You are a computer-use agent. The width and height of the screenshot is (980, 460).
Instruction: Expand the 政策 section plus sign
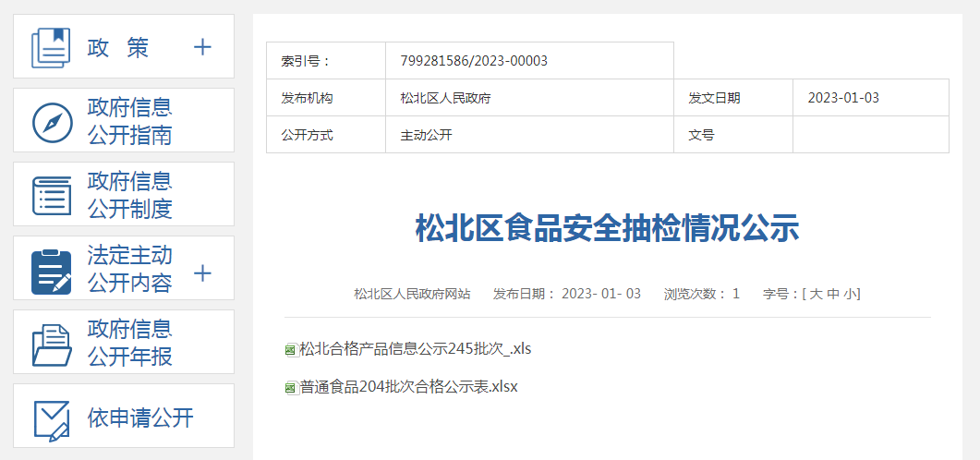[x=202, y=47]
